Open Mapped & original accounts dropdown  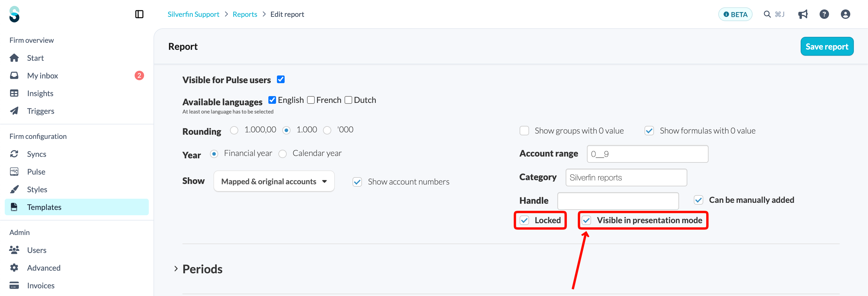click(x=274, y=181)
